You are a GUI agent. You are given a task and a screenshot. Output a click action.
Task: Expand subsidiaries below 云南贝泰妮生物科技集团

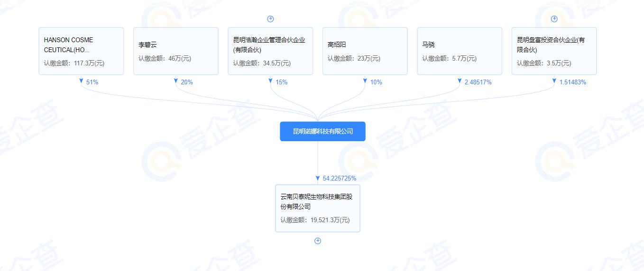[318, 241]
